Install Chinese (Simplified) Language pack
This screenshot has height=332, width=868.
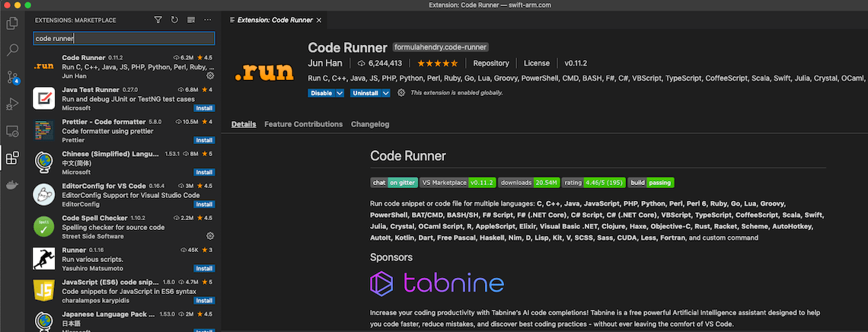click(204, 172)
